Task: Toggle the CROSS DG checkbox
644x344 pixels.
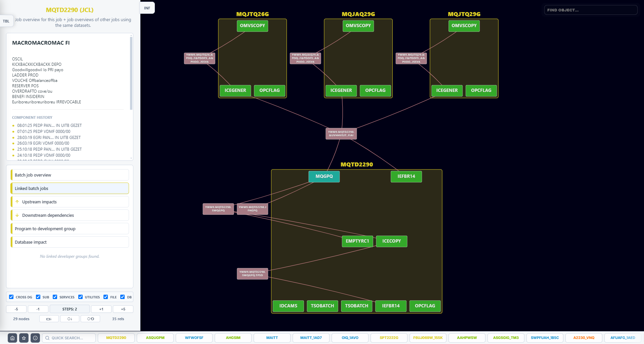Action: point(11,297)
